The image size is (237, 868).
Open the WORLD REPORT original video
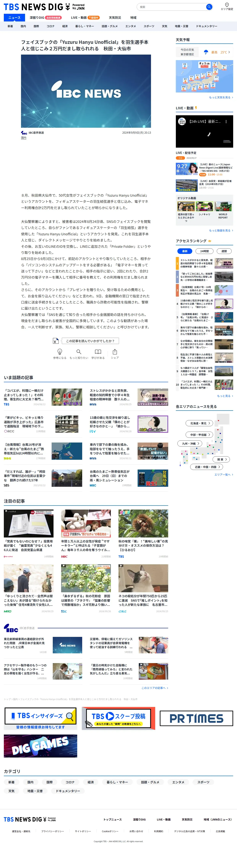(223, 211)
